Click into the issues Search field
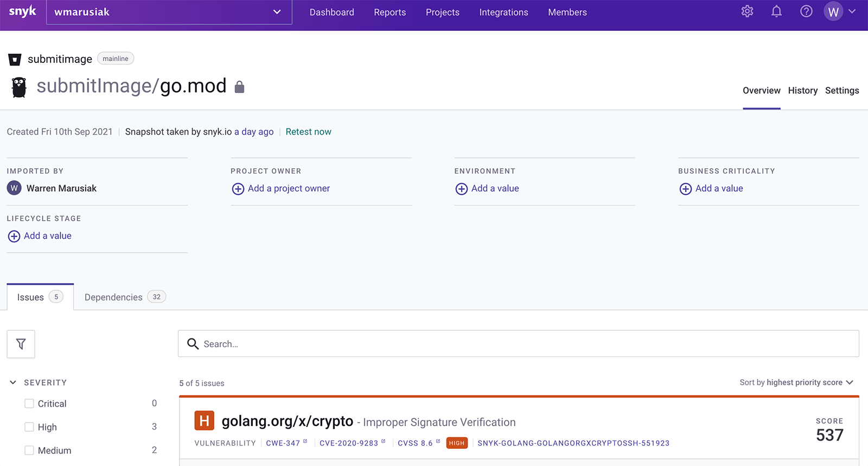This screenshot has height=466, width=868. pyautogui.click(x=518, y=344)
